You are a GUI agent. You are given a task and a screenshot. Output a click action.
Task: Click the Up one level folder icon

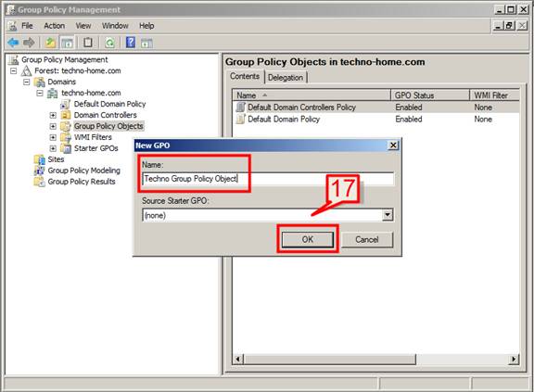pos(50,43)
